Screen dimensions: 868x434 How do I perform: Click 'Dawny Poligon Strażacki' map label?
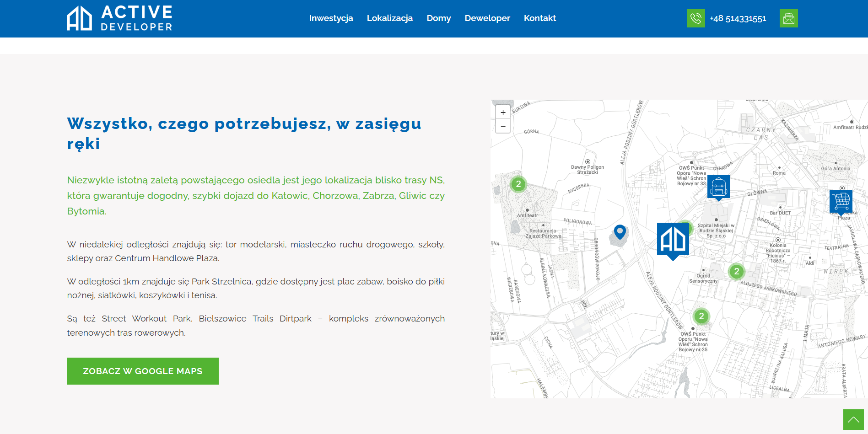click(588, 170)
